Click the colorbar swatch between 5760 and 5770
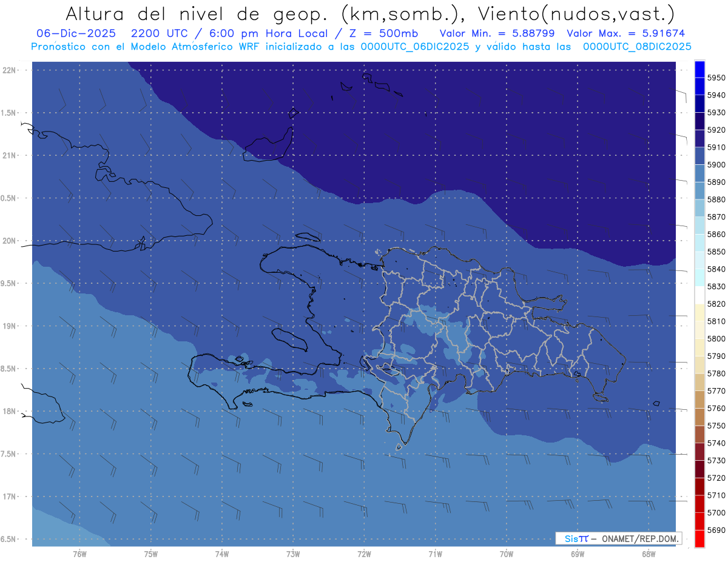 (x=699, y=400)
